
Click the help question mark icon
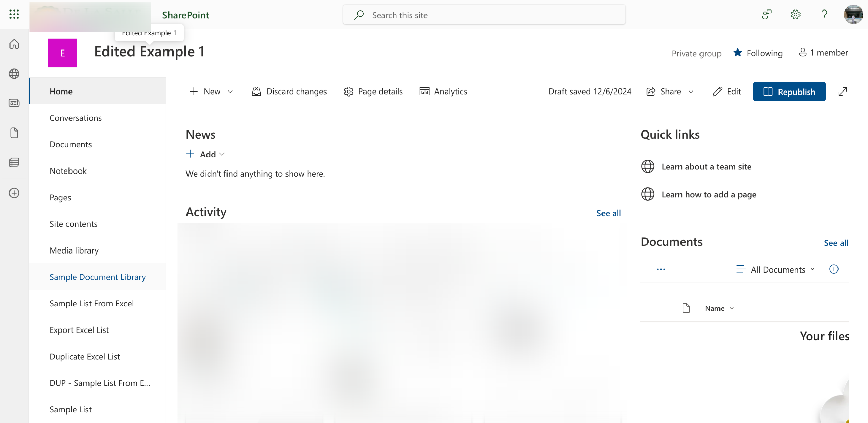pyautogui.click(x=824, y=15)
